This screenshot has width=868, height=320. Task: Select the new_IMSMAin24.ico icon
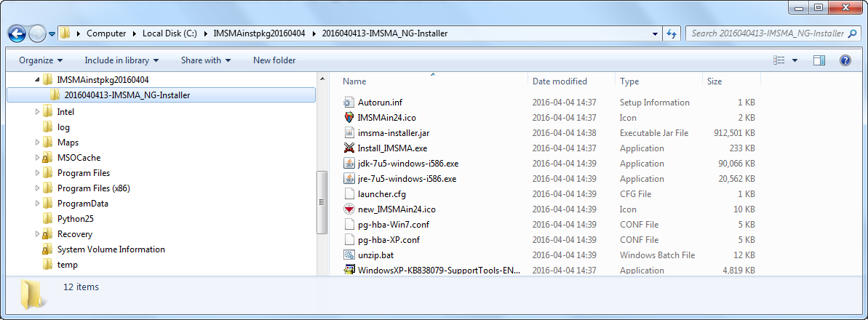350,209
